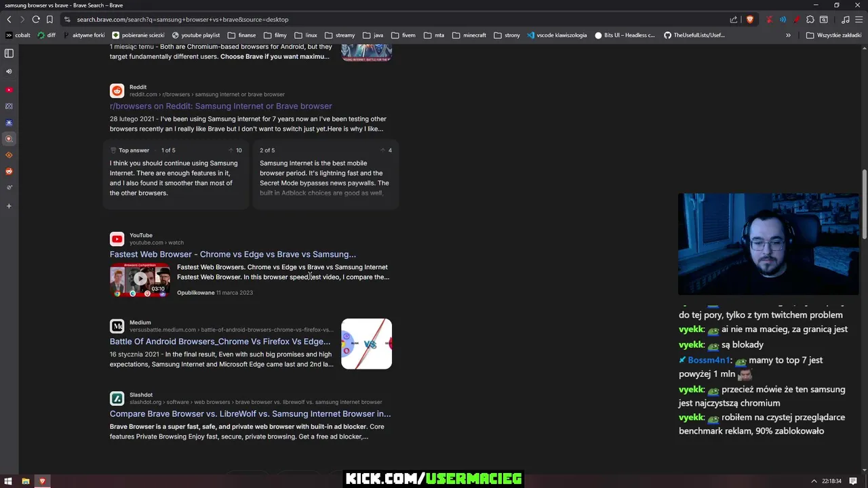Viewport: 868px width, 488px height.
Task: Open the Compare Brave Browser Slashdot result
Action: coord(250,413)
